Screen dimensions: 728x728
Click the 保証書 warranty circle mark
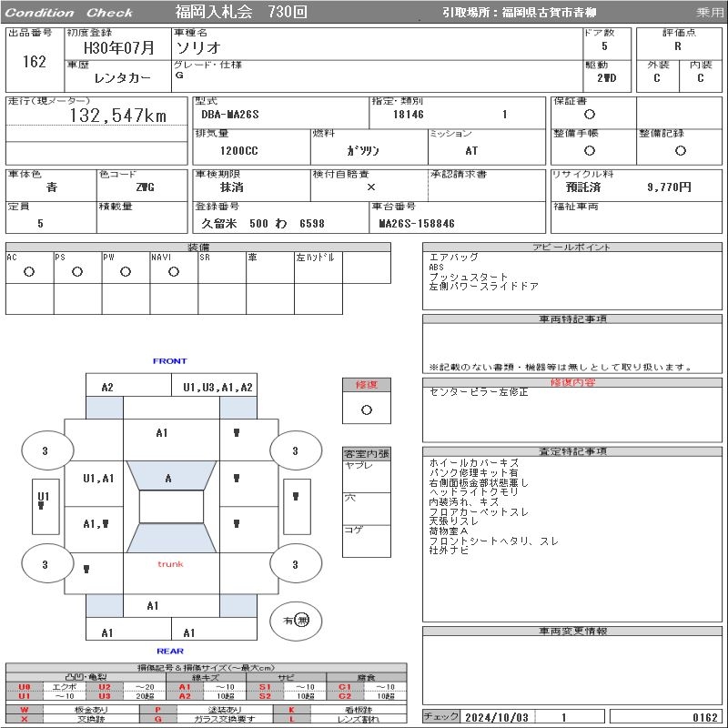[590, 115]
